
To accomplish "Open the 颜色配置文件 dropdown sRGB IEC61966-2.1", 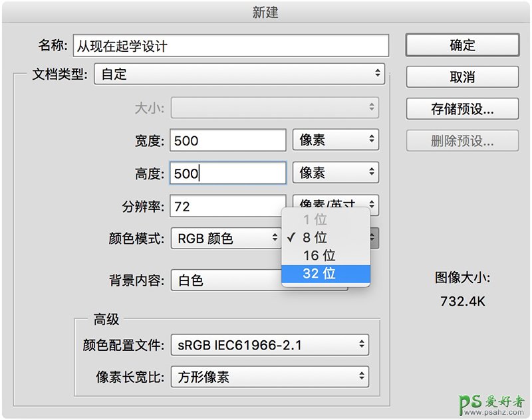I will (270, 345).
